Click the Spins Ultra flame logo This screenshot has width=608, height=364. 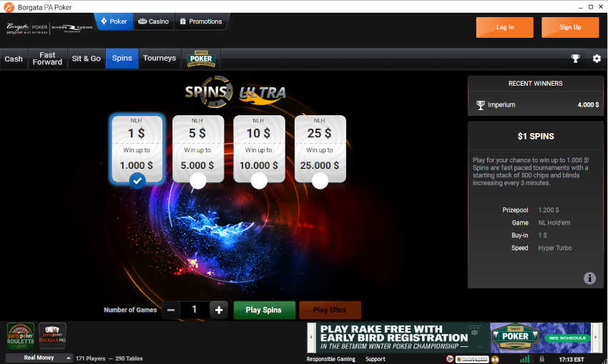(263, 94)
